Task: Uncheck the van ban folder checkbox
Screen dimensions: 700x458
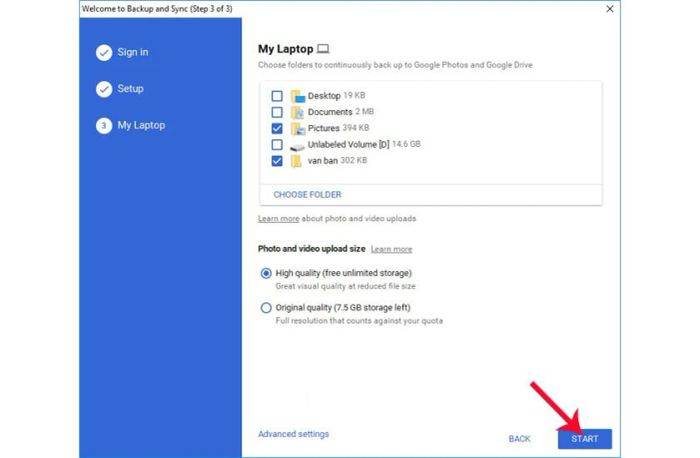Action: [x=277, y=161]
